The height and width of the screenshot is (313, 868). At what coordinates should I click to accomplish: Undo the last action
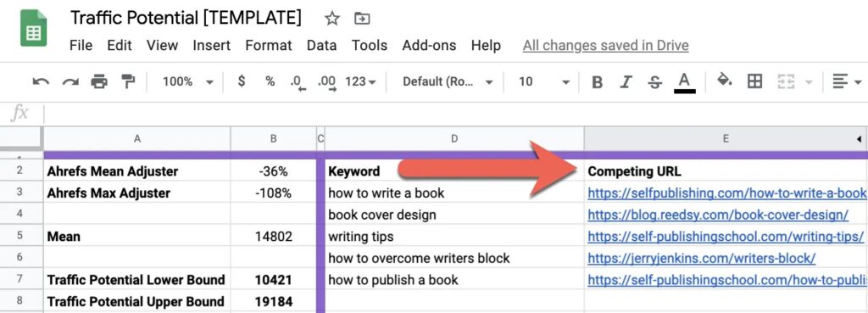point(41,82)
